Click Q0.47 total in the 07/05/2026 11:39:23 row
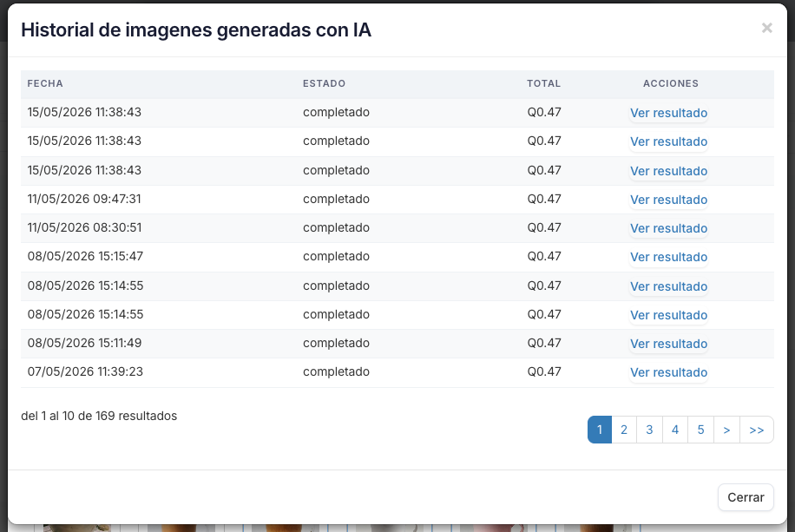The image size is (795, 532). tap(544, 371)
